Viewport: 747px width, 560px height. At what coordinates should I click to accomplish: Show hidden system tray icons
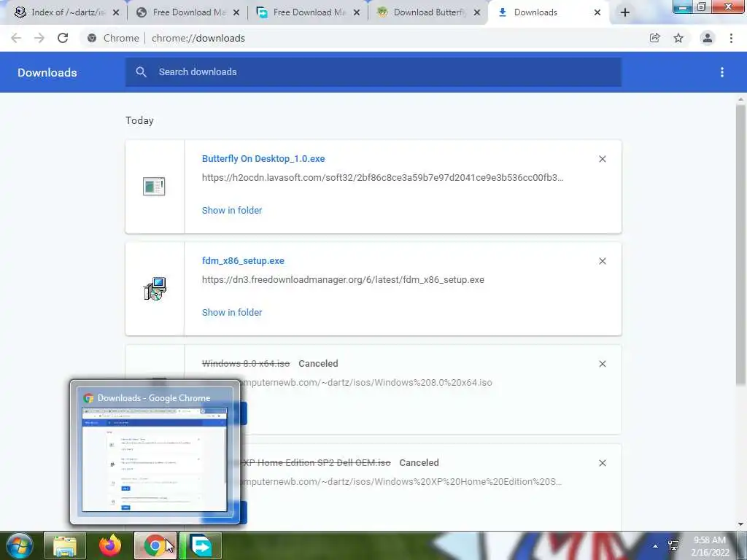coord(656,546)
